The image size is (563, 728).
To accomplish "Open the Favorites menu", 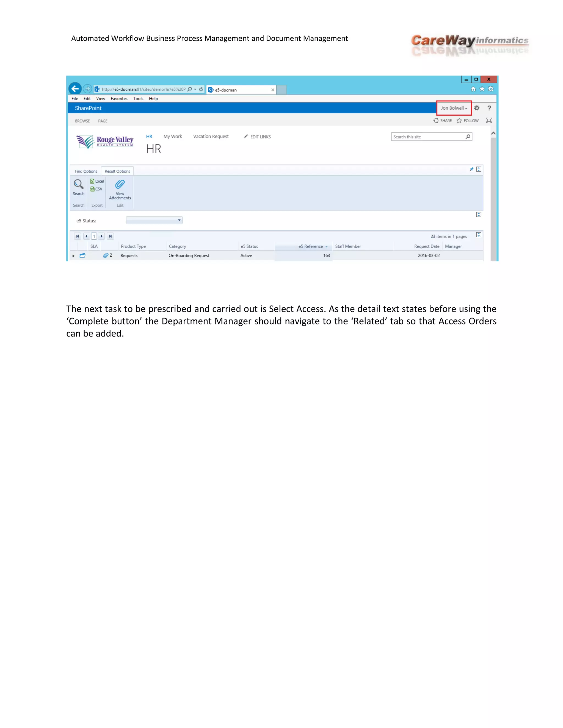I will pyautogui.click(x=119, y=99).
